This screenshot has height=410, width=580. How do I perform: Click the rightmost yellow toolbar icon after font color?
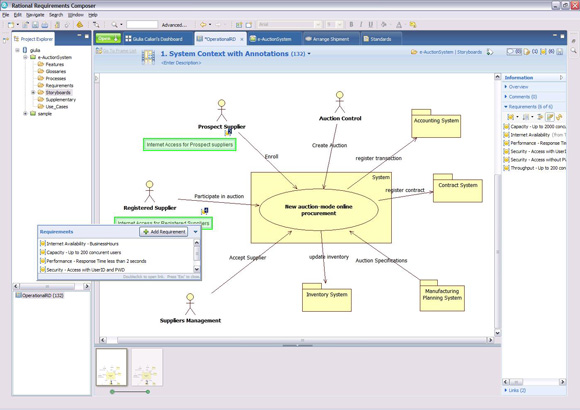pos(413,25)
